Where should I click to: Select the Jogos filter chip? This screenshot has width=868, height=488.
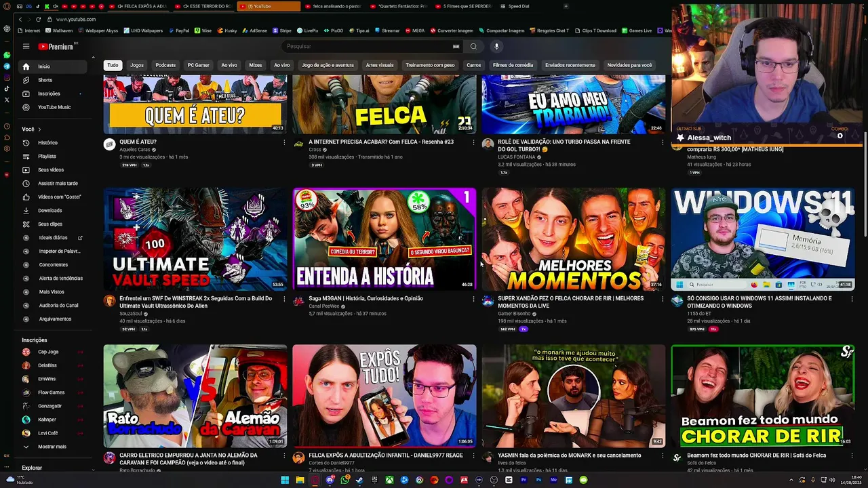click(x=137, y=65)
